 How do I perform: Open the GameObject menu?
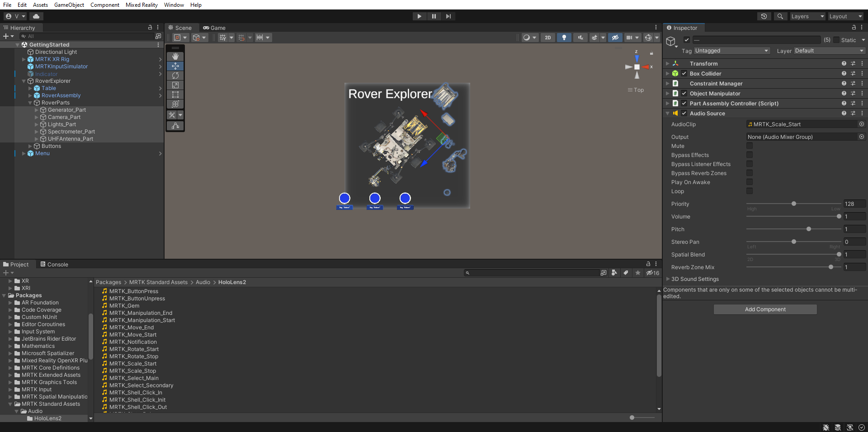pyautogui.click(x=69, y=5)
